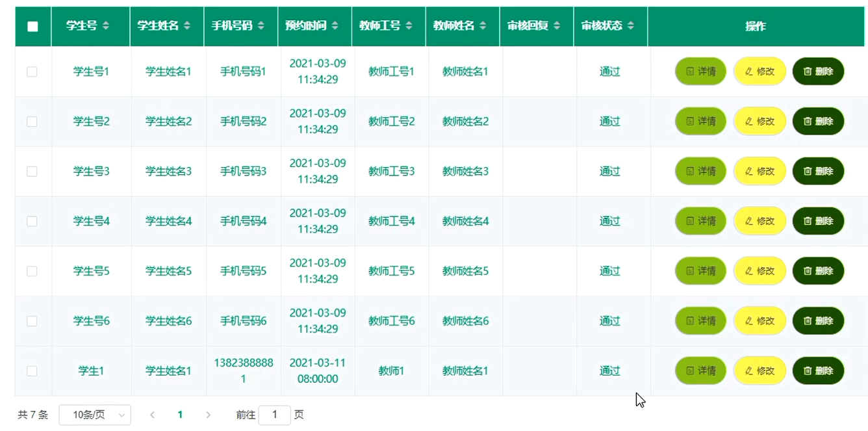868x431 pixels.
Task: Click the 13823888881 phone number cell
Action: tap(244, 371)
